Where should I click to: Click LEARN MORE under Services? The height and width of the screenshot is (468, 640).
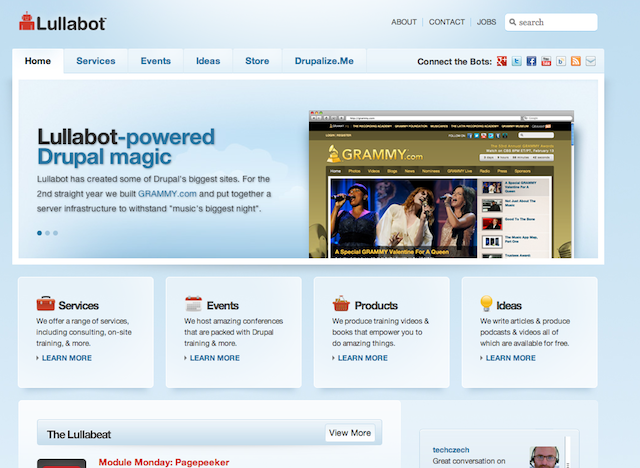(67, 358)
